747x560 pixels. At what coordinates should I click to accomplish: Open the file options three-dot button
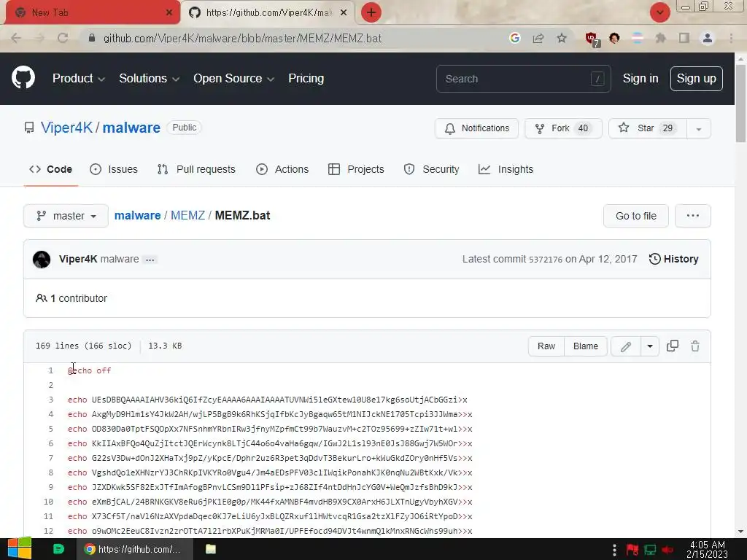pos(693,216)
